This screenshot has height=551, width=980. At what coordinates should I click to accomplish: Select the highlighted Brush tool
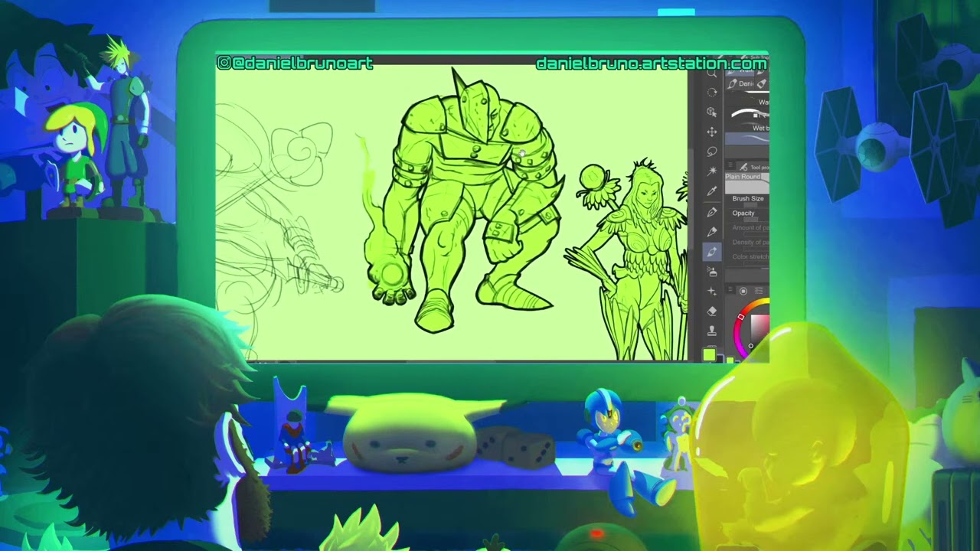712,252
